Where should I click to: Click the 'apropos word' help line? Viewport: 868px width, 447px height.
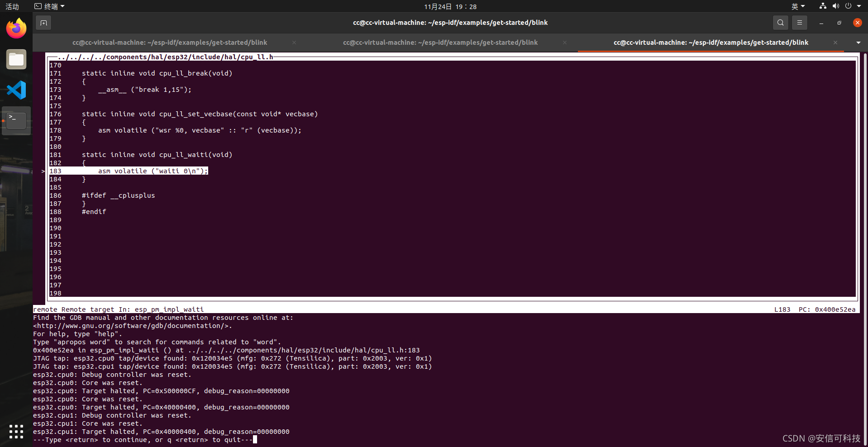pyautogui.click(x=157, y=342)
